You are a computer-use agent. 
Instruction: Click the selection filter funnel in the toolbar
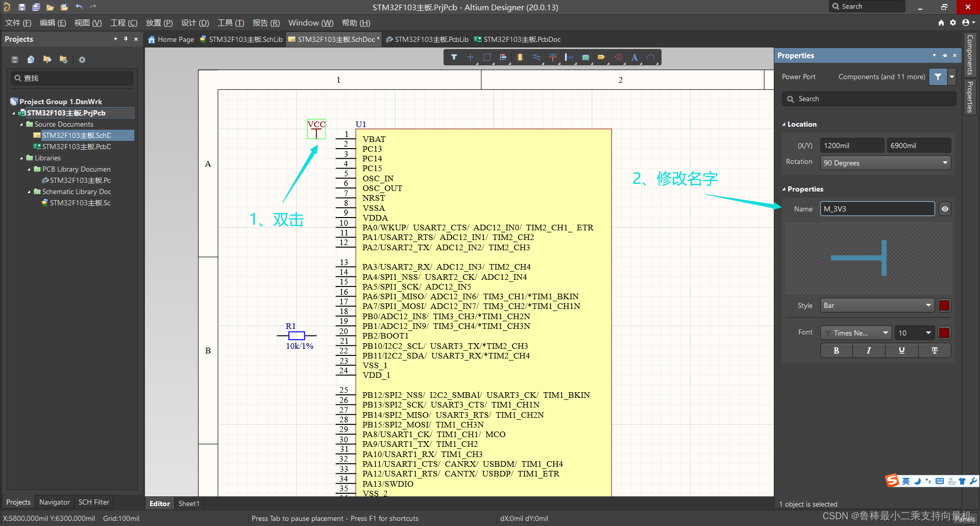(454, 57)
